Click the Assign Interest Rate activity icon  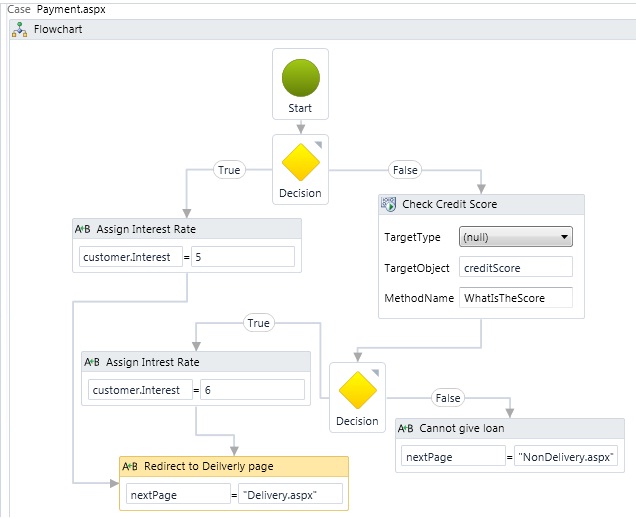[x=83, y=229]
